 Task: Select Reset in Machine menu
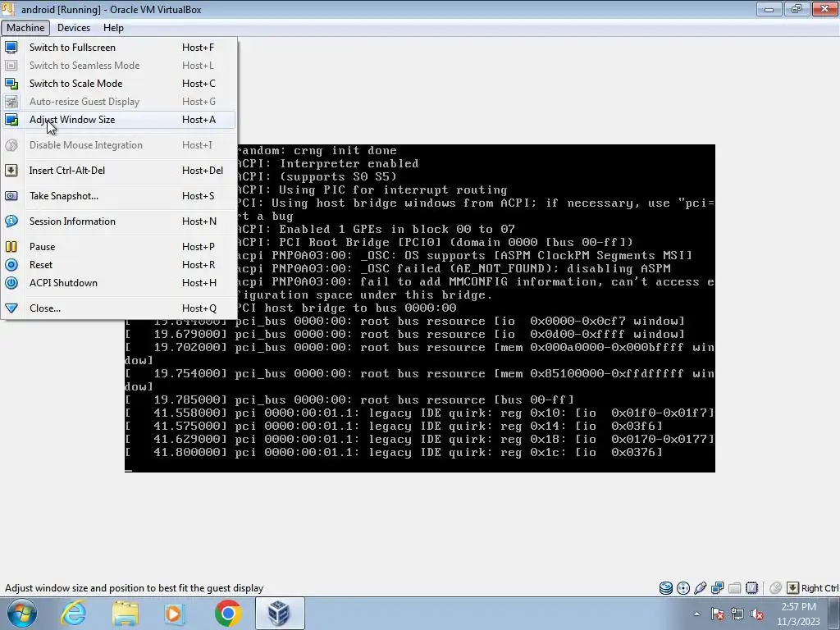tap(119, 265)
